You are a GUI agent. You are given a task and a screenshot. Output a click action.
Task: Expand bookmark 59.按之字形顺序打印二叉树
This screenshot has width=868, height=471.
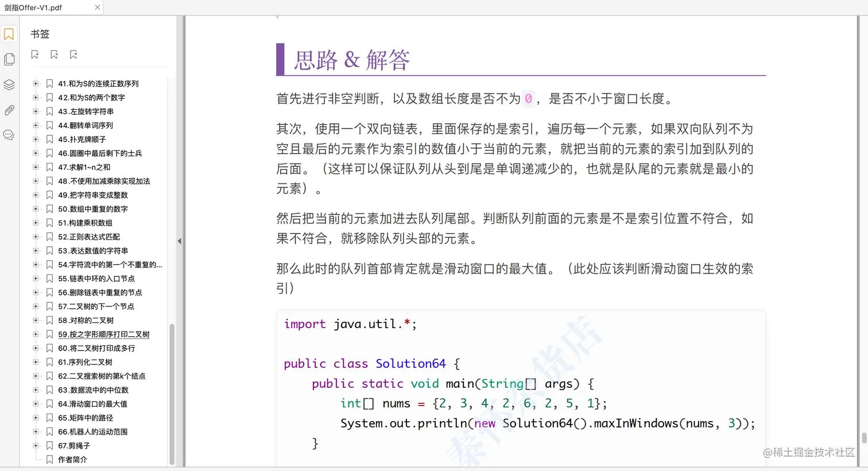pos(36,334)
